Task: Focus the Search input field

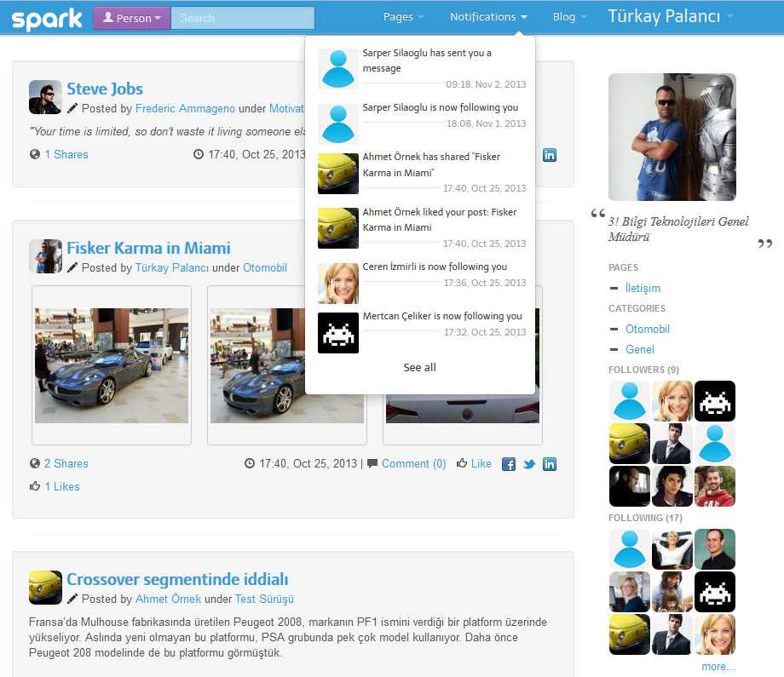Action: click(243, 18)
